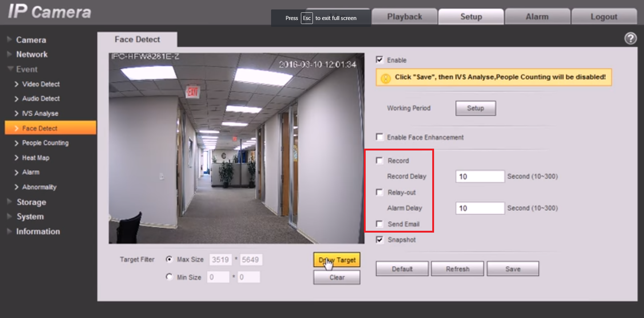This screenshot has height=318, width=644.
Task: Check the Relay-out checkbox
Action: tap(379, 192)
